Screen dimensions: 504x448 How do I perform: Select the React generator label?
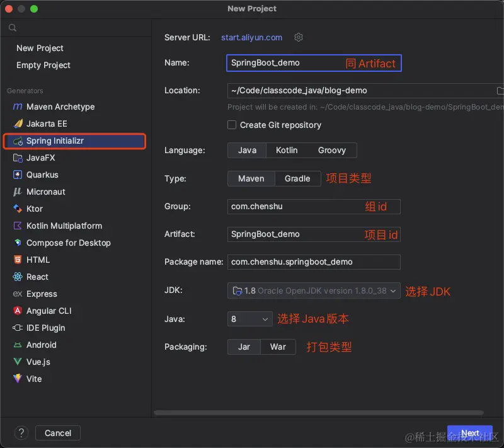37,277
